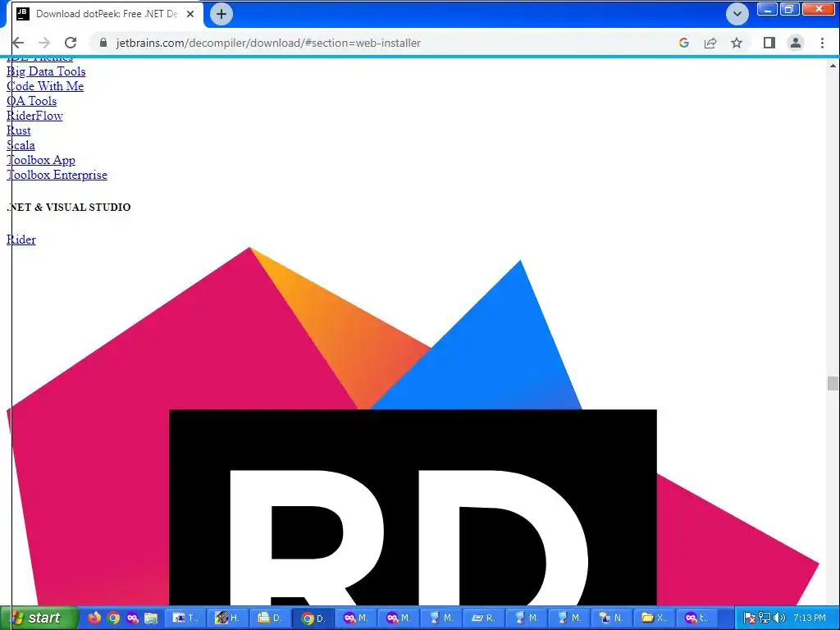Launch Chrome from quick launch

click(113, 619)
